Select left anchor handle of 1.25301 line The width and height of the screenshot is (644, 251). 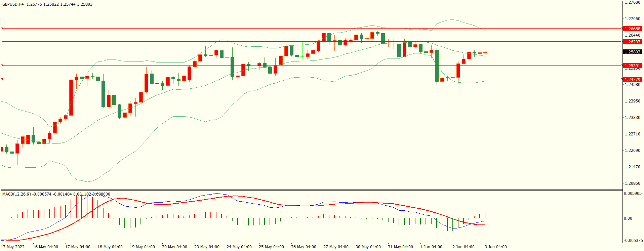click(x=2, y=66)
